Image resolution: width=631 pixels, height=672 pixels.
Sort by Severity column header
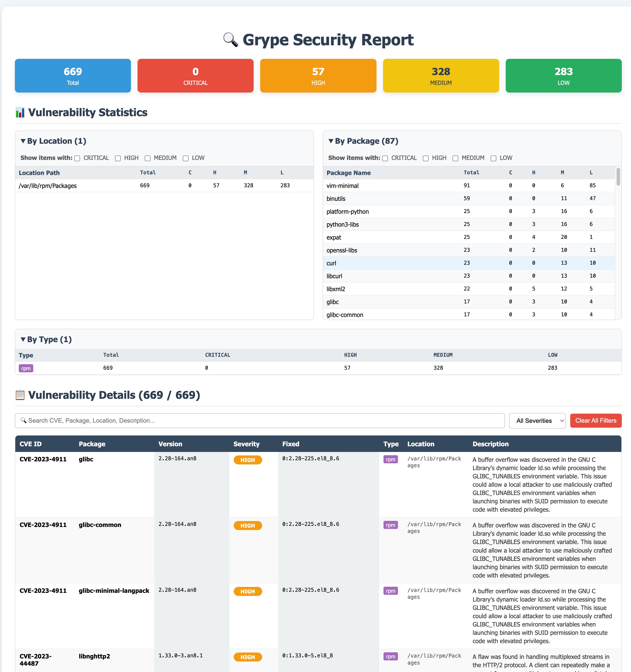246,444
